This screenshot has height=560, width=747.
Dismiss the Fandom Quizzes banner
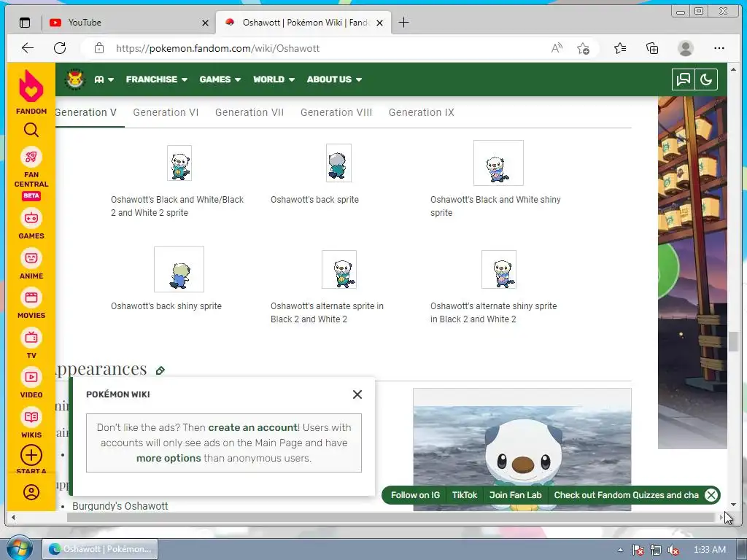[711, 495]
